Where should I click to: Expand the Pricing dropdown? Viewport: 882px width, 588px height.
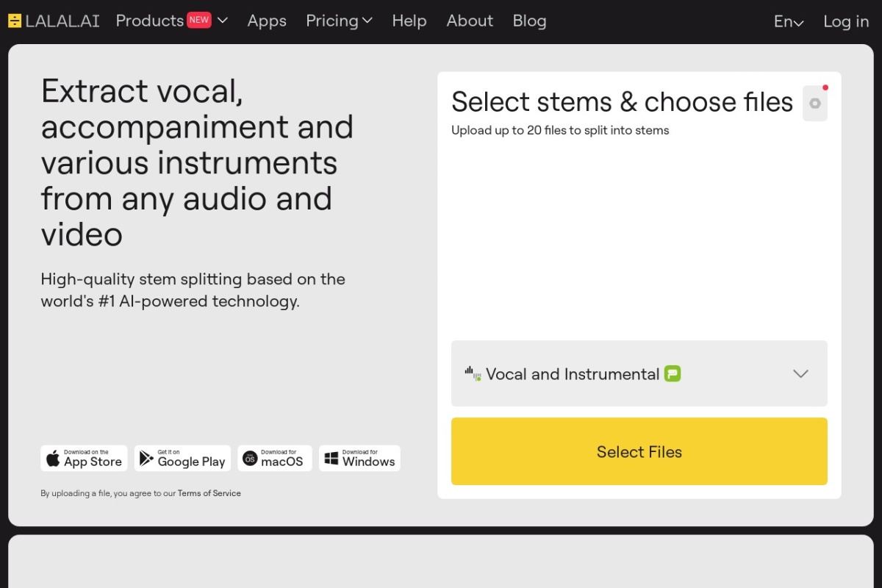(339, 21)
